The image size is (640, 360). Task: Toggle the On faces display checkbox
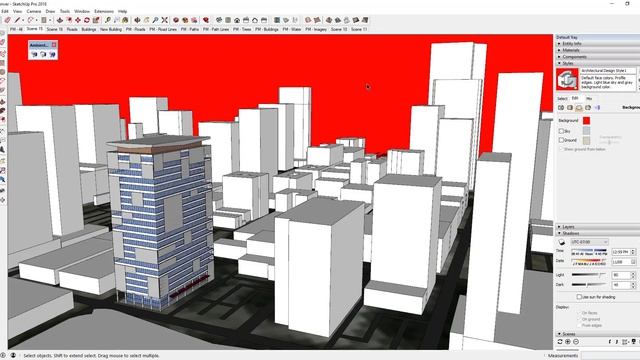pos(579,313)
